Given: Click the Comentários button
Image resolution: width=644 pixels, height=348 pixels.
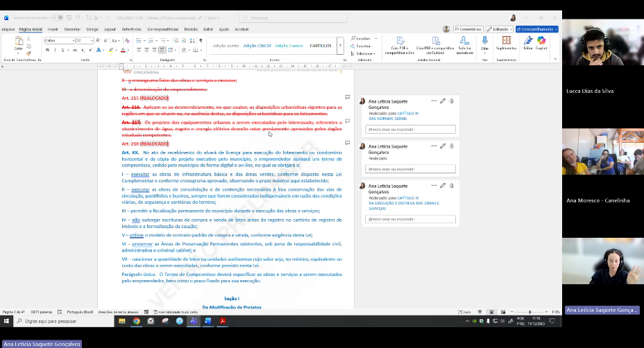Looking at the screenshot, I should click(469, 29).
